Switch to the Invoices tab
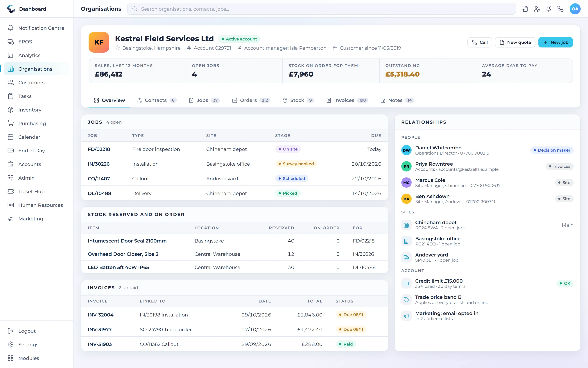This screenshot has width=588, height=368. pyautogui.click(x=347, y=100)
